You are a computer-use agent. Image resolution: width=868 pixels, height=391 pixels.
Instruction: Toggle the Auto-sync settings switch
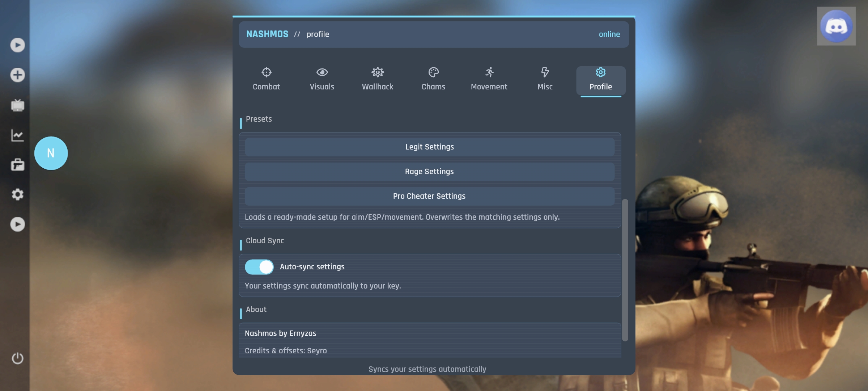(259, 267)
